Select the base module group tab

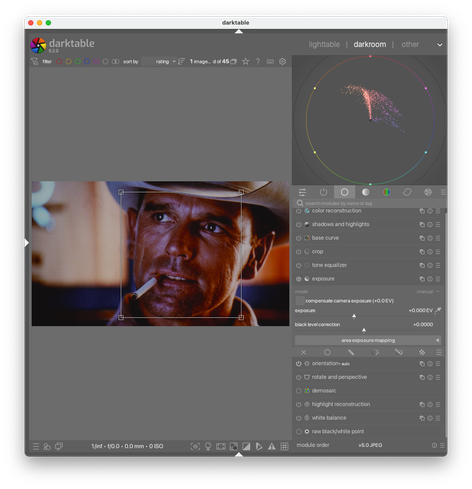pos(344,192)
